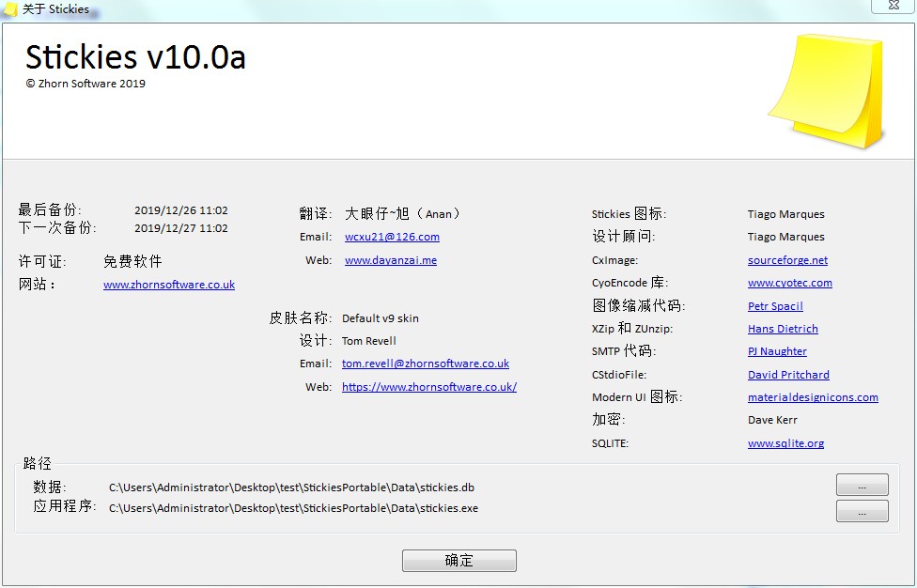This screenshot has height=588, width=917.
Task: Click the stickies.exe application path text
Action: click(293, 508)
